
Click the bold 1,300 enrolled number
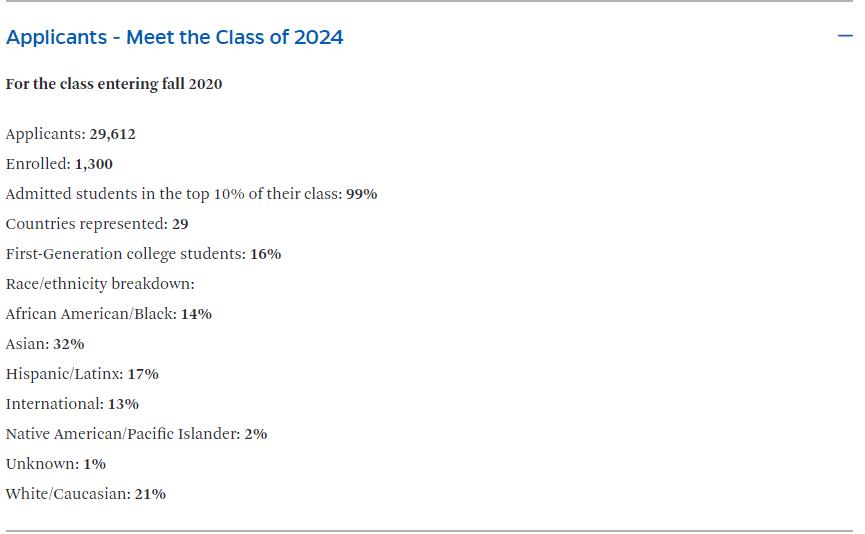coord(94,164)
